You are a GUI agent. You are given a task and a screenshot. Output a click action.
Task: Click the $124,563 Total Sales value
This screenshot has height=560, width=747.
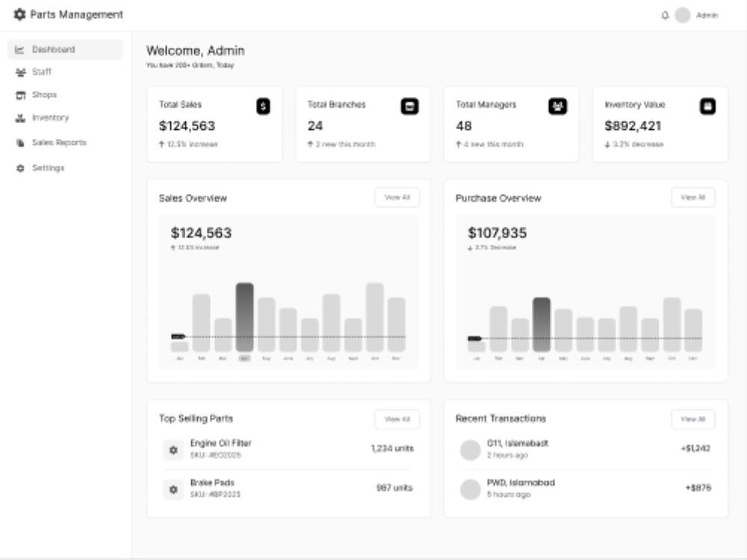click(x=187, y=125)
